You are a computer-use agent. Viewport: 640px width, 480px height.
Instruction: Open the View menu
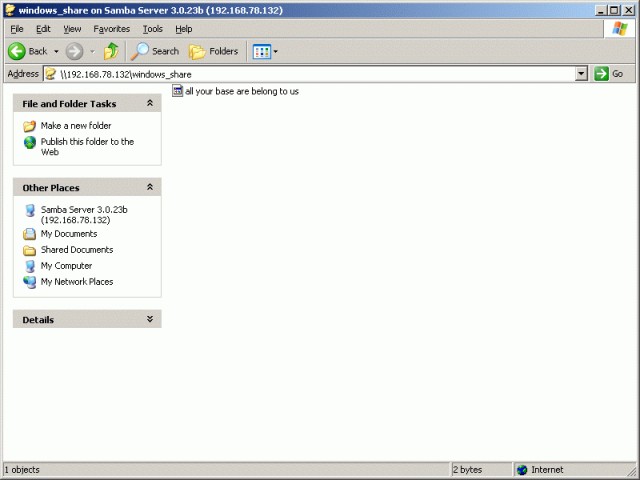(x=72, y=29)
